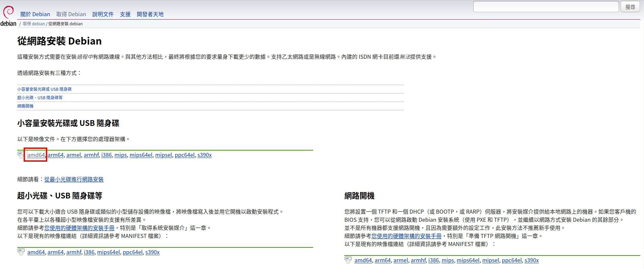This screenshot has width=644, height=269.
Task: Click the 網路開機 section heading
Action: [359, 196]
